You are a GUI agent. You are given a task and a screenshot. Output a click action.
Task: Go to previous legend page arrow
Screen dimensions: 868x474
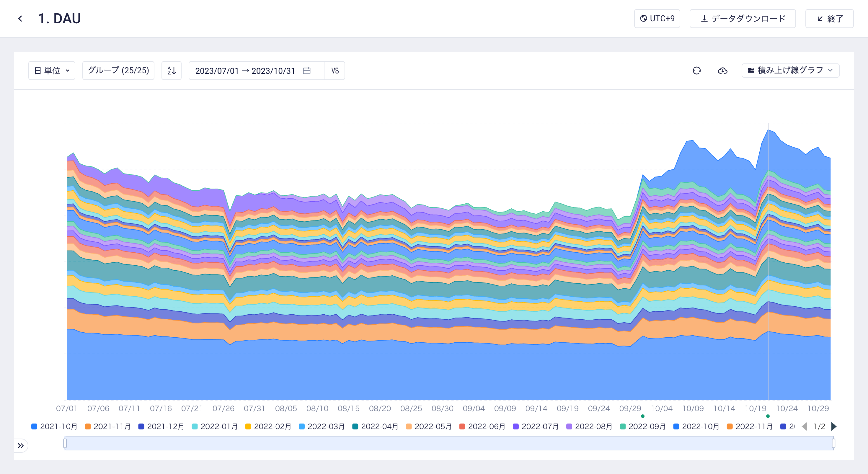(805, 426)
